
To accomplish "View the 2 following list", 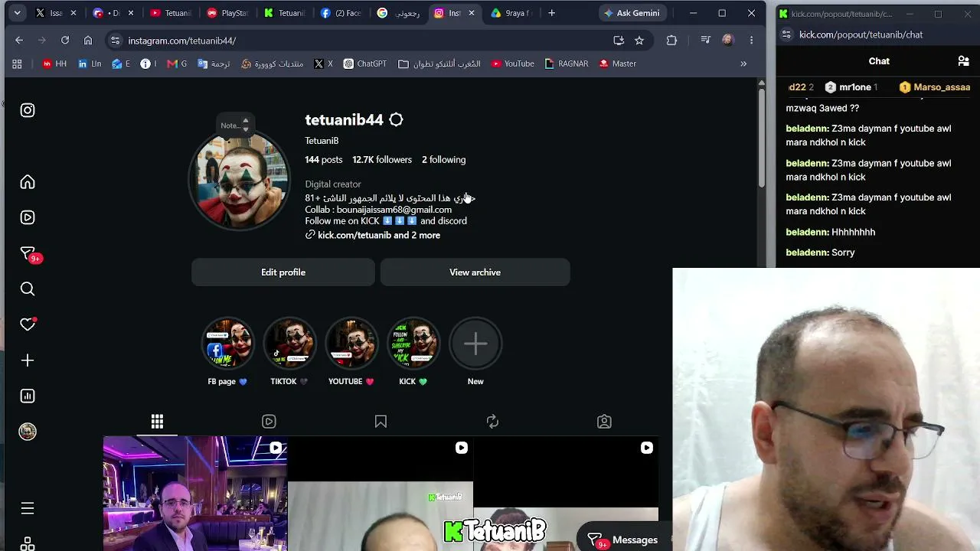I will (x=443, y=160).
